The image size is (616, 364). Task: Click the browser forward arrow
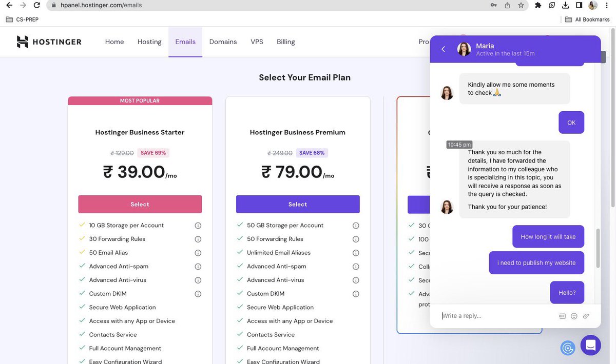[x=23, y=5]
